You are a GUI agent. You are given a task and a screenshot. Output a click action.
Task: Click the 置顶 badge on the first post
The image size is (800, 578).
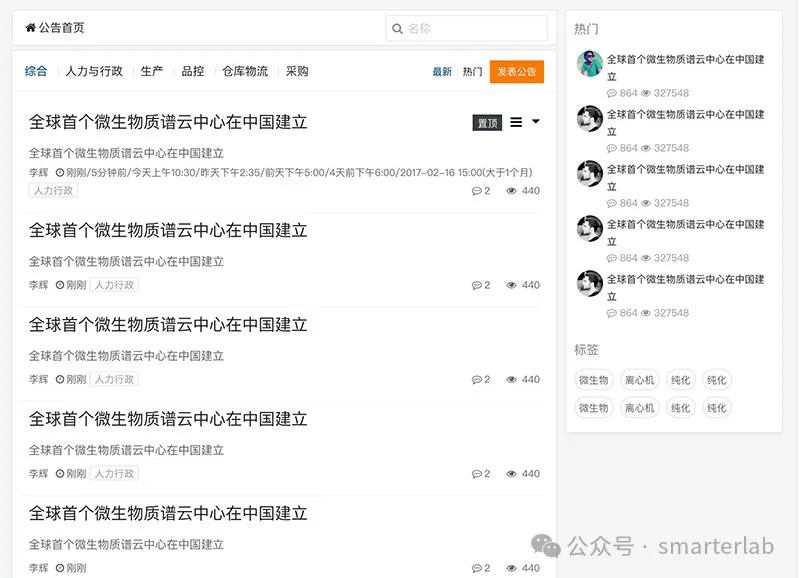click(487, 123)
